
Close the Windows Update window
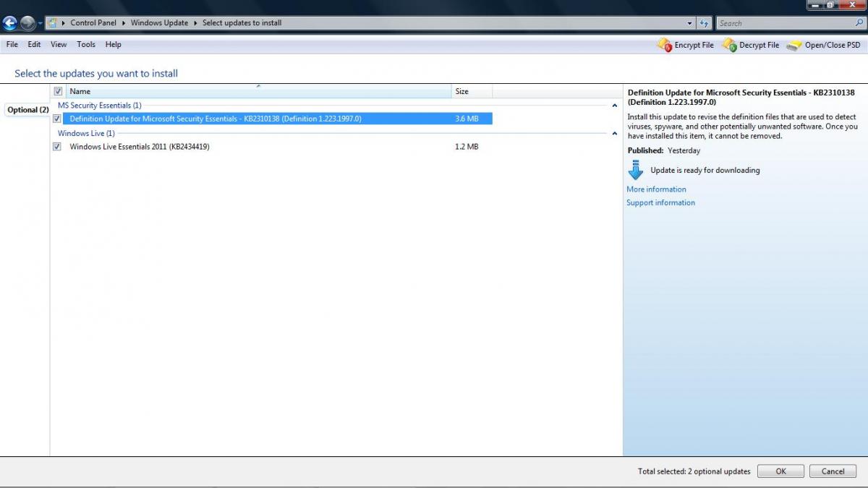[852, 4]
